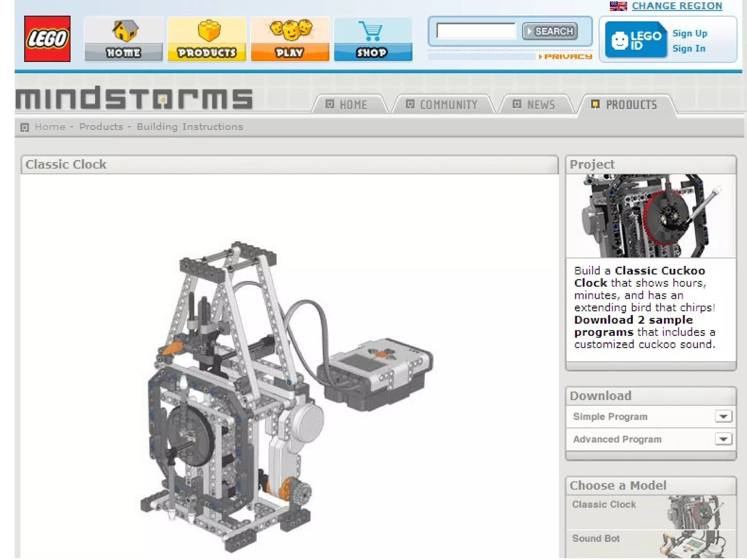This screenshot has width=747, height=560.
Task: Open the Products yellow brick button
Action: (x=207, y=39)
